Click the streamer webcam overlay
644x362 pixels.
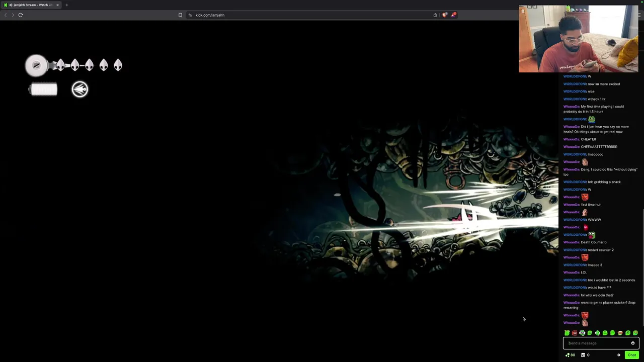[x=579, y=39]
